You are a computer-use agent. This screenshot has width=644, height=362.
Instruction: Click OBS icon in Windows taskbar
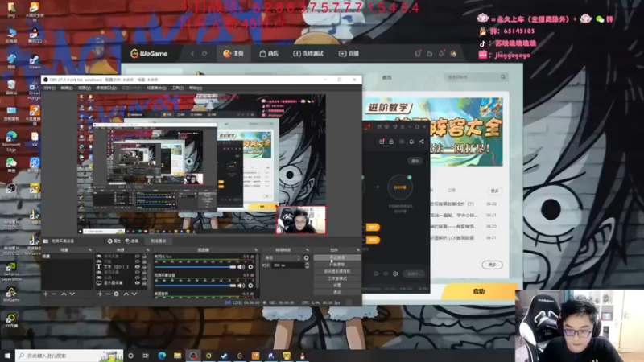[193, 356]
